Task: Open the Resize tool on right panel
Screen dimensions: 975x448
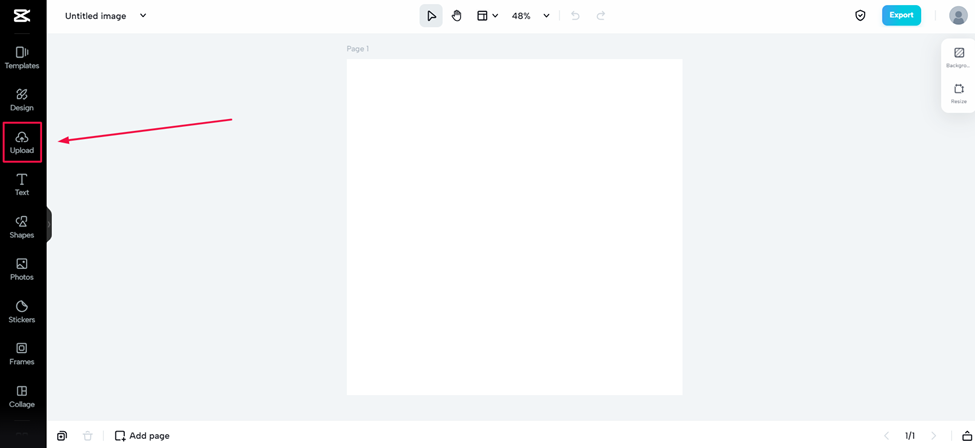Action: point(958,93)
